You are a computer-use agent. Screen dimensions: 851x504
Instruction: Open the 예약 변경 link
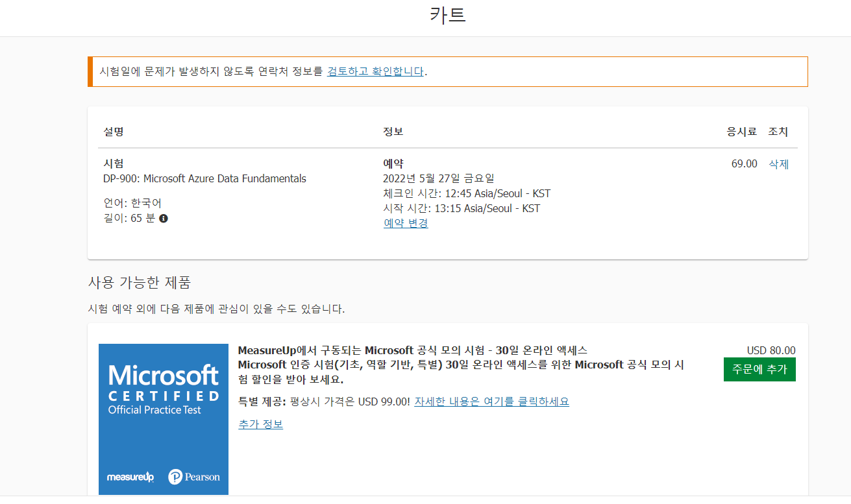pos(406,224)
